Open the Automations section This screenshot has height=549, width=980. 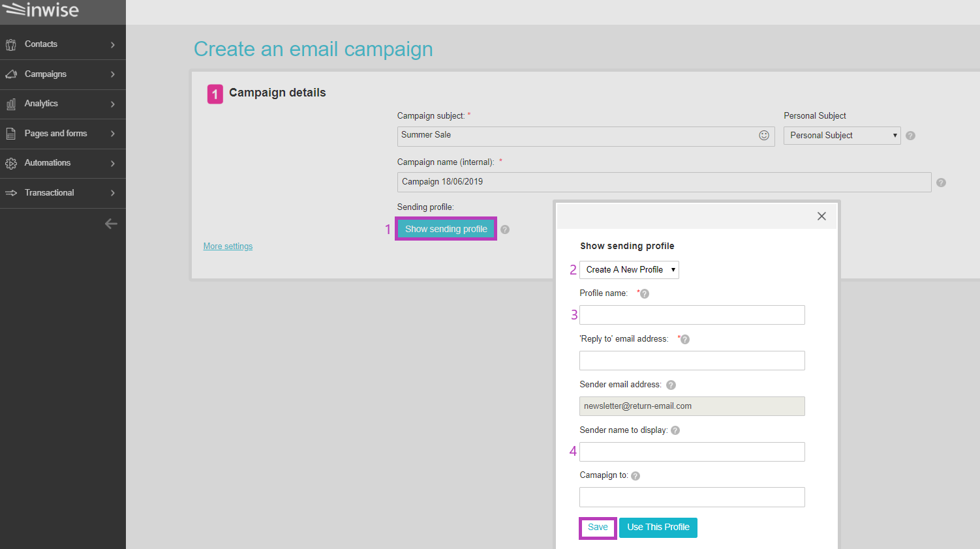[10, 163]
